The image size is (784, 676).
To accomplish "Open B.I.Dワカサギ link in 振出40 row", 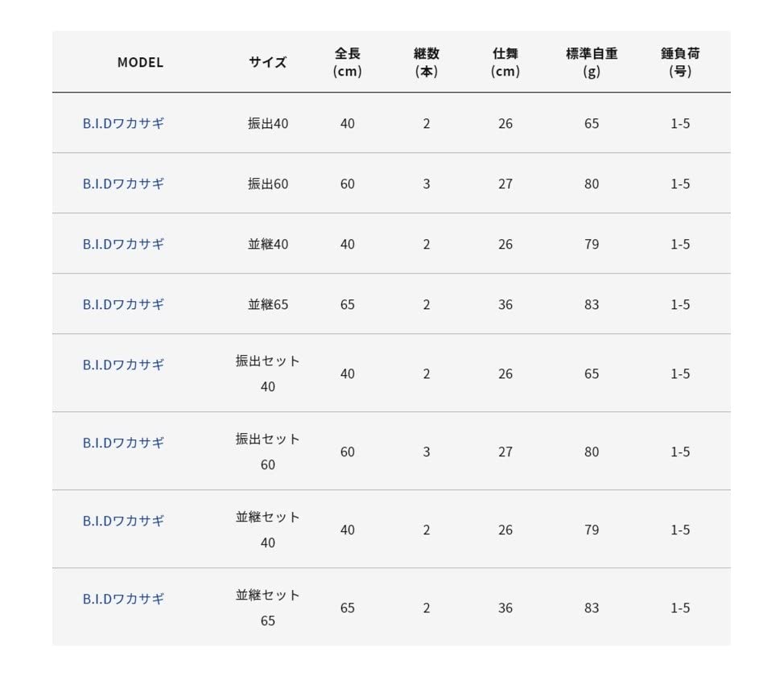I will pos(123,123).
